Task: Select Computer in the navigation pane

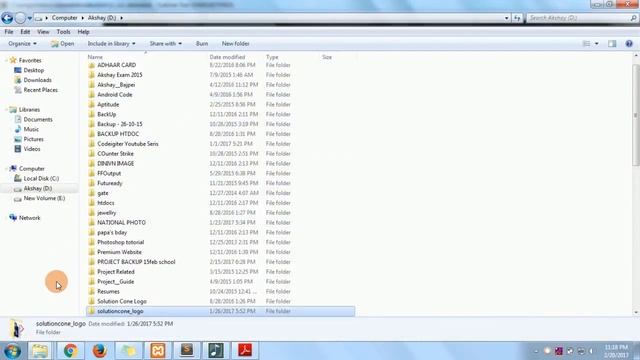Action: pyautogui.click(x=31, y=169)
